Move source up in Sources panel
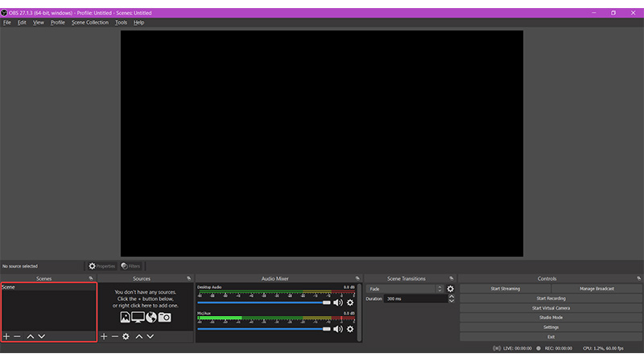 [139, 336]
